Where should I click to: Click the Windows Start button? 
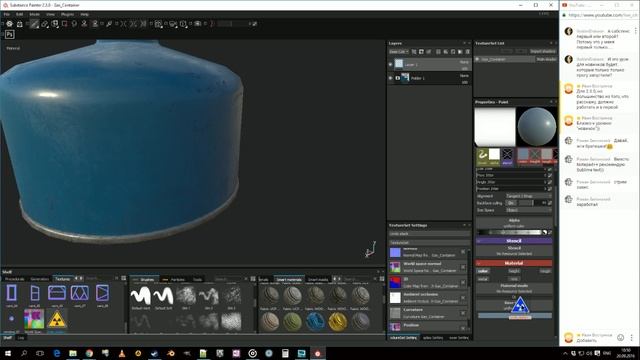tap(8, 353)
